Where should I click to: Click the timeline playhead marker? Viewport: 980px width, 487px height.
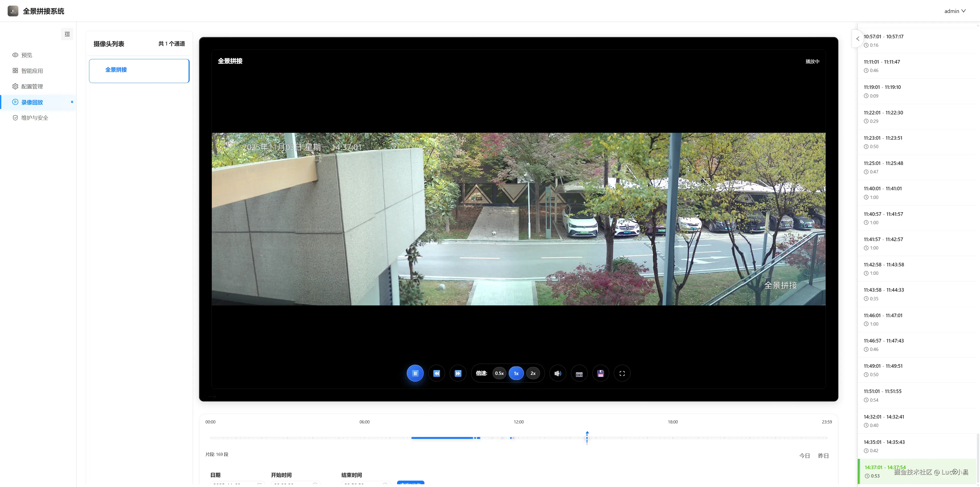587,437
